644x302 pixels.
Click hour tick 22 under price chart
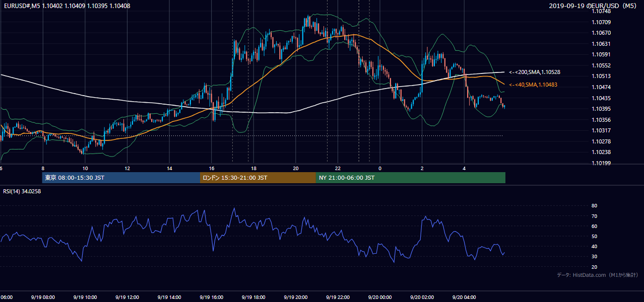click(338, 168)
